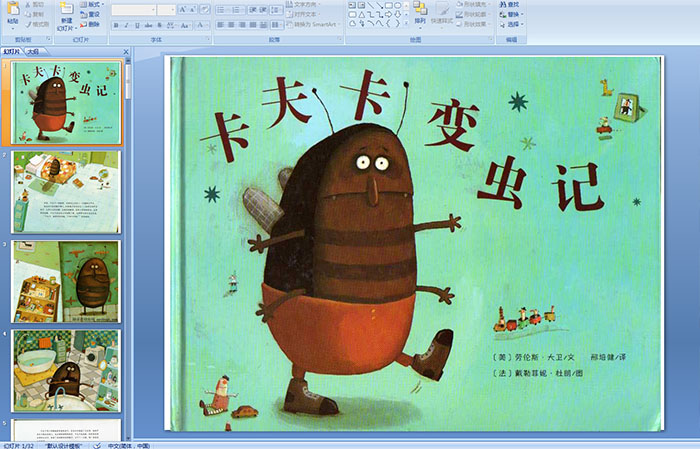Screen dimensions: 700x449
Task: Open the Columns dropdown
Action: pos(277,25)
